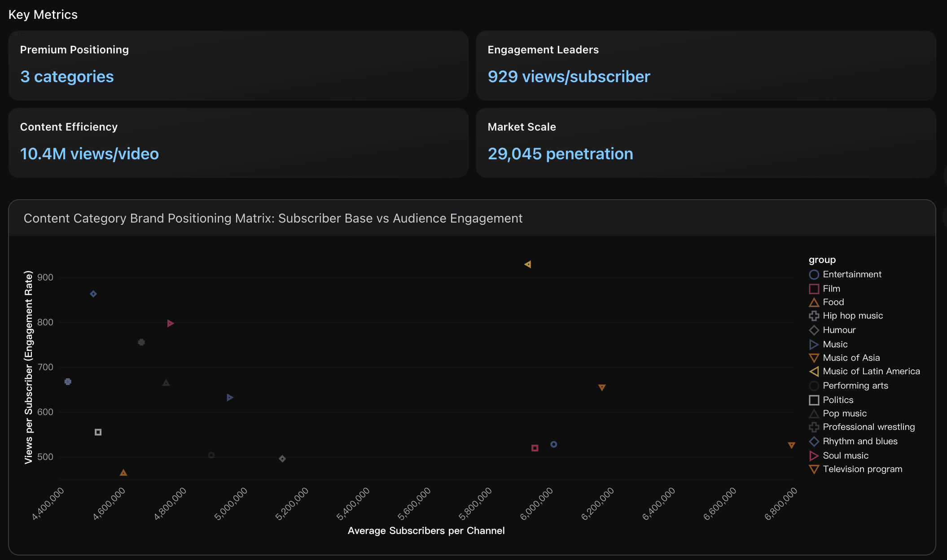
Task: Click the 10.4M views/video metric value
Action: coord(89,153)
